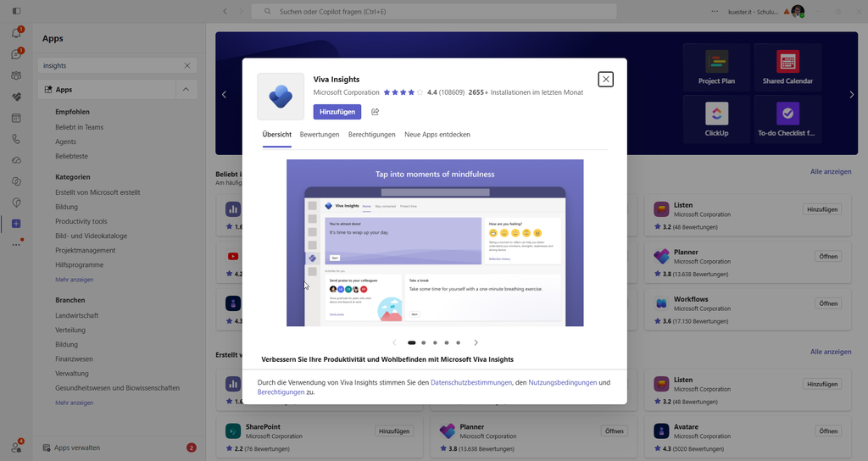Viewport: 868px width, 461px height.
Task: Click Öffnen for Avatare
Action: click(x=828, y=431)
